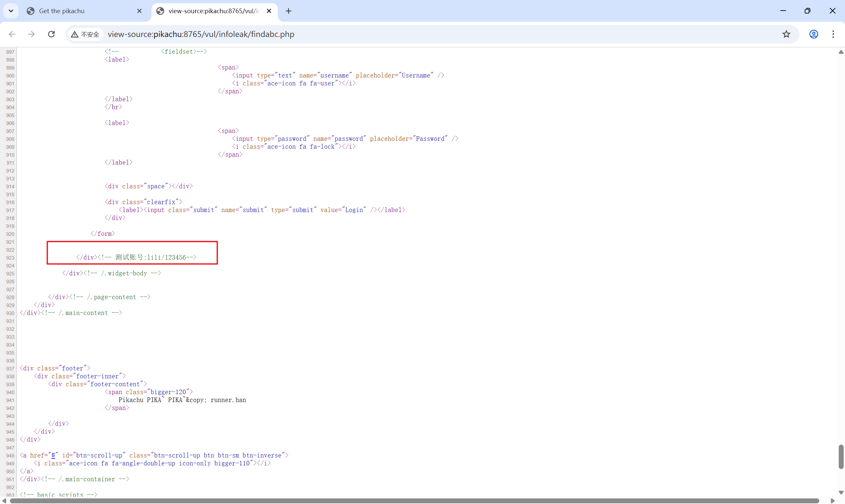
Task: Open the Chrome profile icon
Action: point(813,34)
